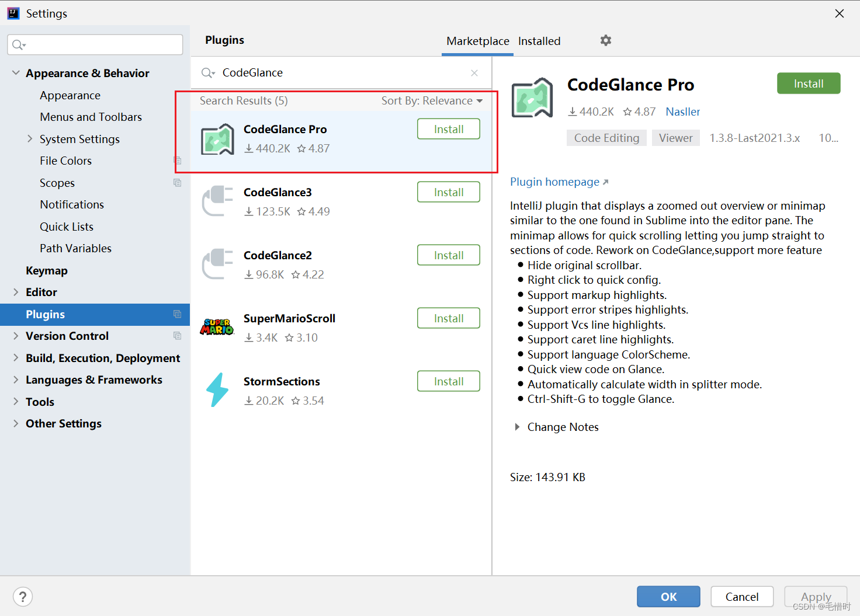The height and width of the screenshot is (616, 860).
Task: Open File Colors settings
Action: (x=66, y=161)
